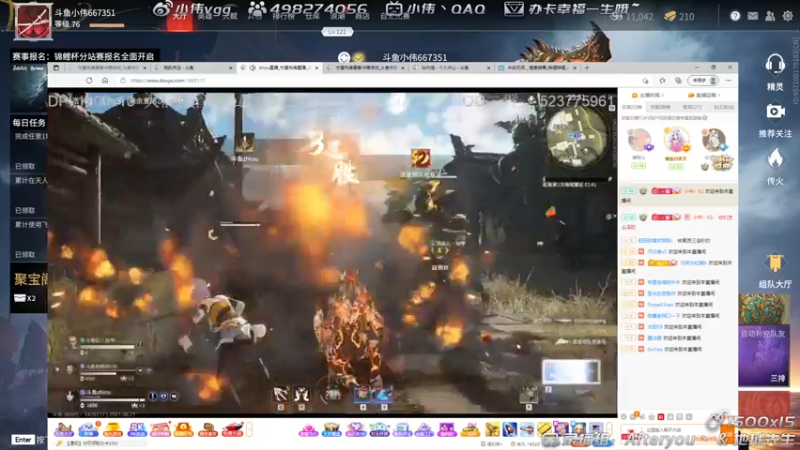This screenshot has height=450, width=800.
Task: Click the gold coins 210 balance
Action: pos(679,16)
